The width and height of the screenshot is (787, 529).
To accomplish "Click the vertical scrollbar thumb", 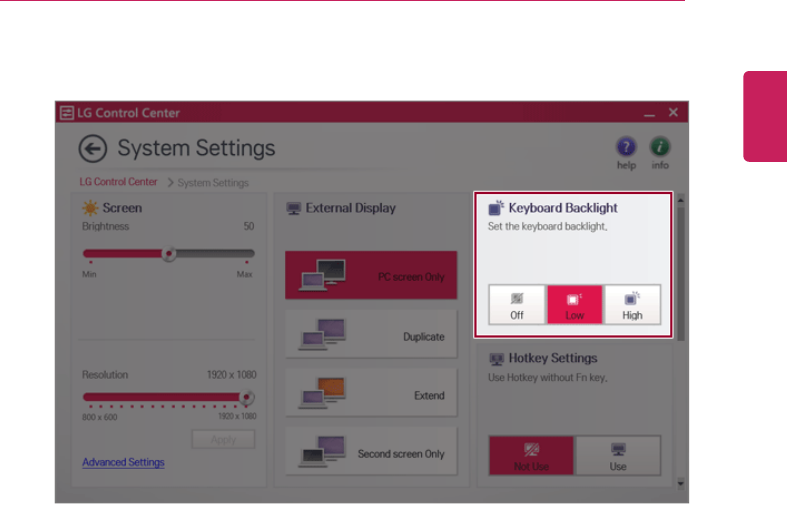I will pos(681,274).
